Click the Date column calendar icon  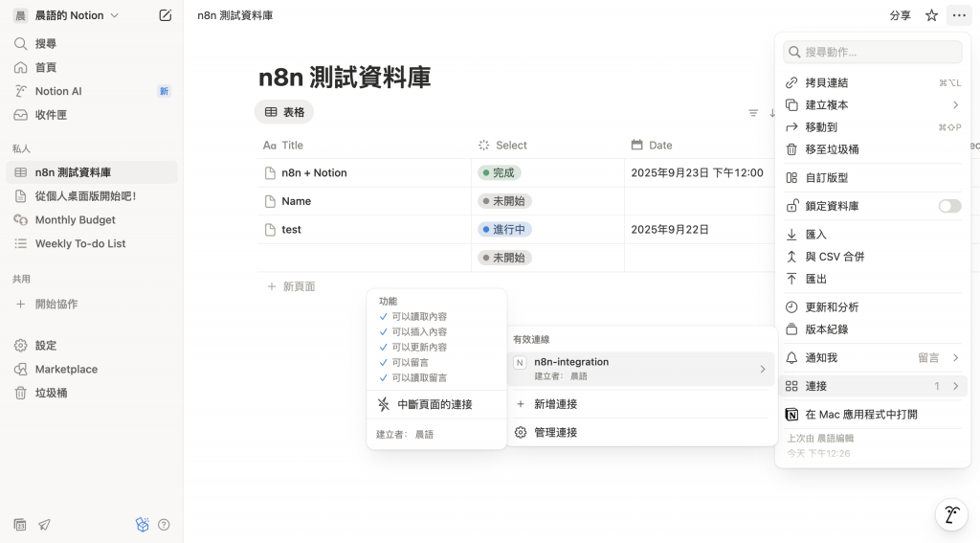pos(636,146)
